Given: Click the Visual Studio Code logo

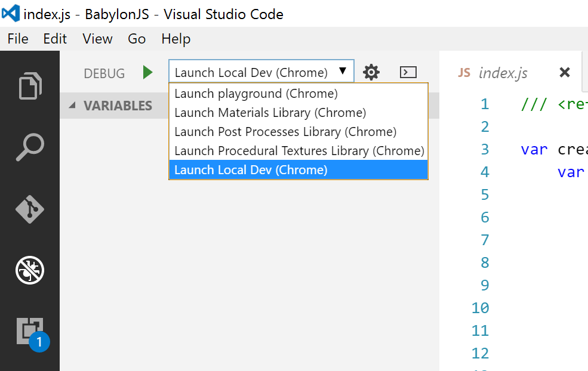Looking at the screenshot, I should click(11, 13).
